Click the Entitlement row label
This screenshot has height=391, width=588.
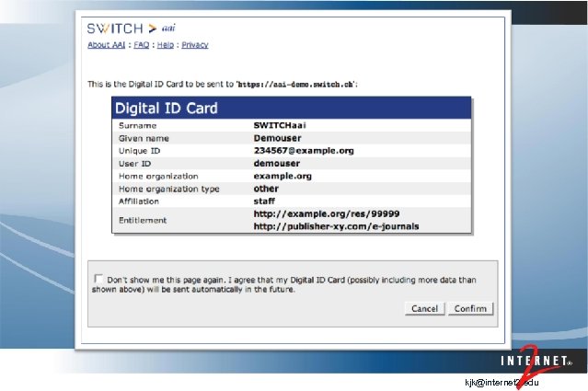click(x=143, y=220)
